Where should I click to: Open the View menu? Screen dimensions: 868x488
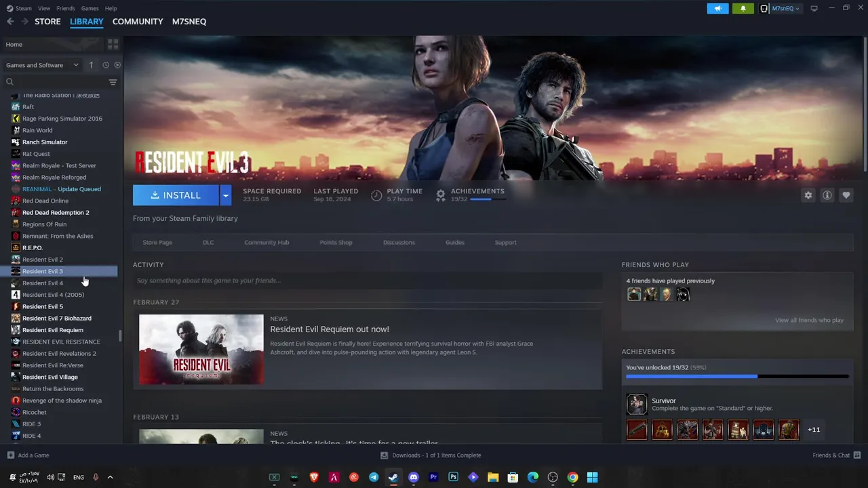click(44, 8)
